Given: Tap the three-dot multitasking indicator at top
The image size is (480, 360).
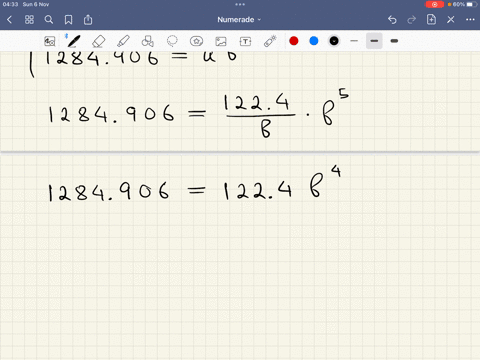Looking at the screenshot, I should pos(240,4).
